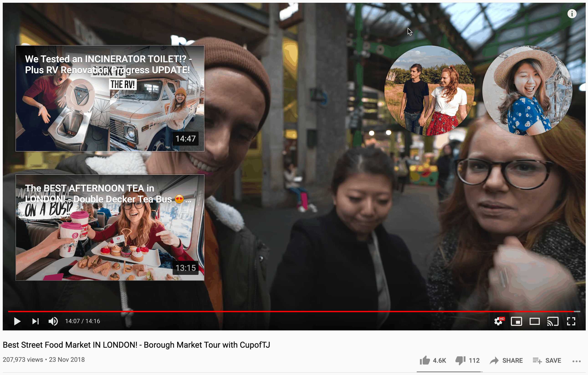Open the BEST AFTERNOON TEA video card
The image size is (588, 375).
110,227
